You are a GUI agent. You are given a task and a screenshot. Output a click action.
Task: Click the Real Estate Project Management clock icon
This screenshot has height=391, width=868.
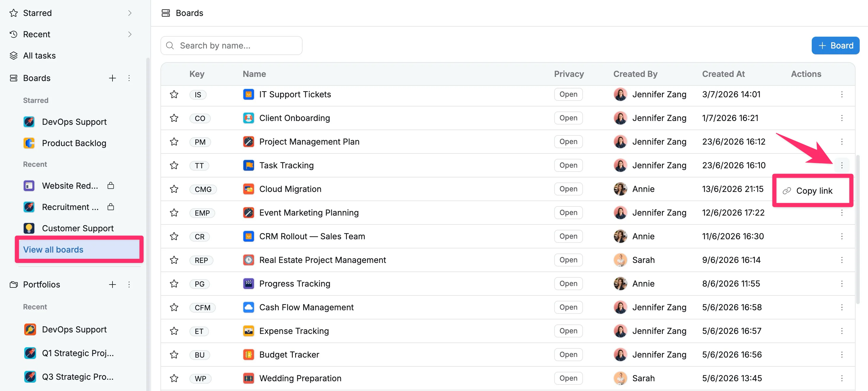click(x=249, y=260)
